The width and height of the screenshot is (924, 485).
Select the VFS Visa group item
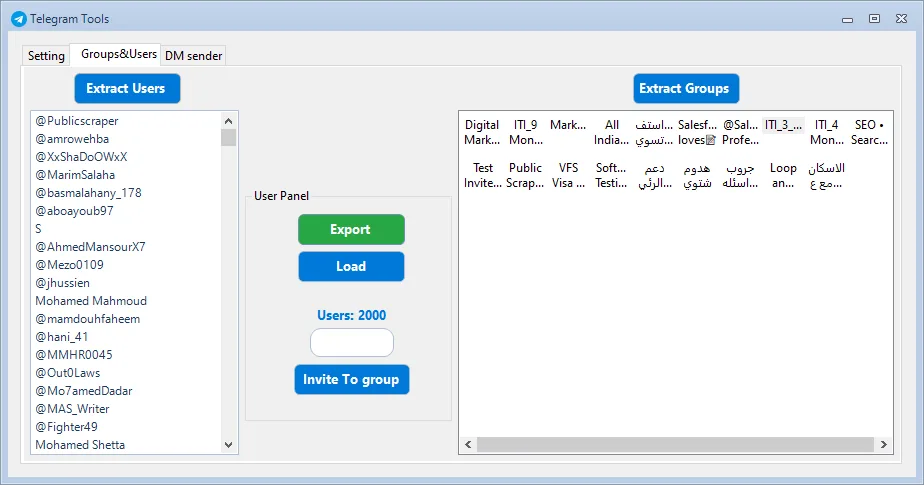click(568, 176)
